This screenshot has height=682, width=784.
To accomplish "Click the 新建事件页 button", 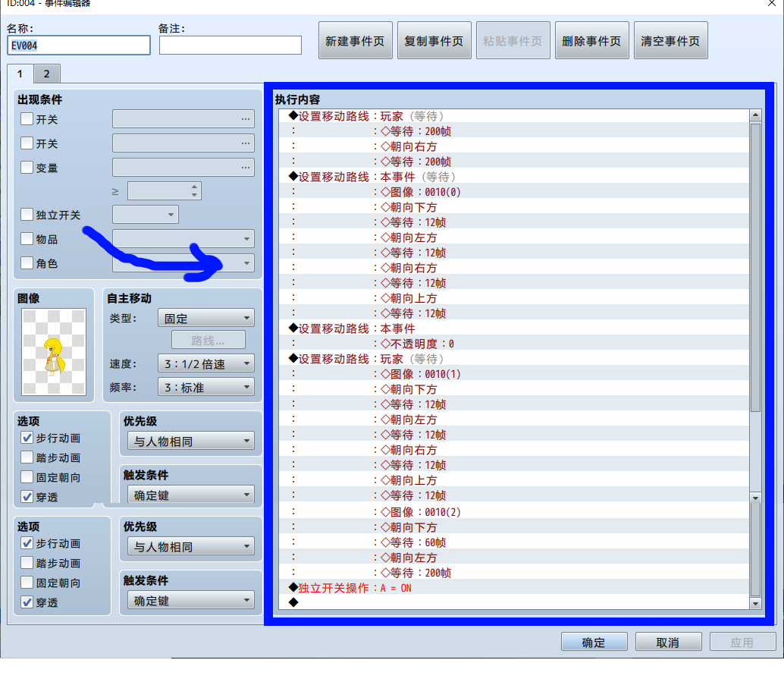I will [355, 40].
